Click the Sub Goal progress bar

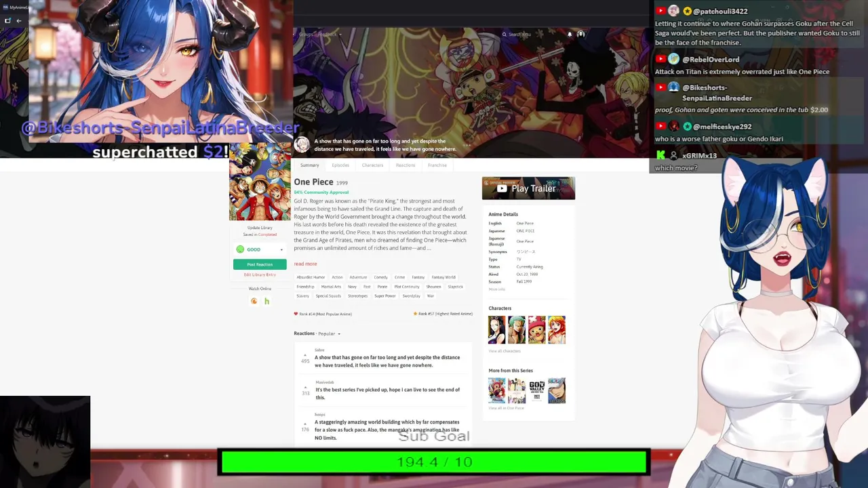434,462
